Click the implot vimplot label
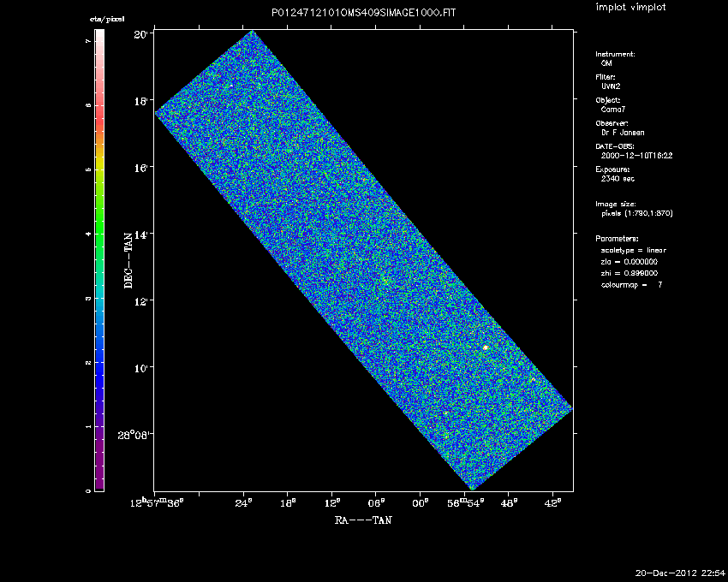 [630, 8]
